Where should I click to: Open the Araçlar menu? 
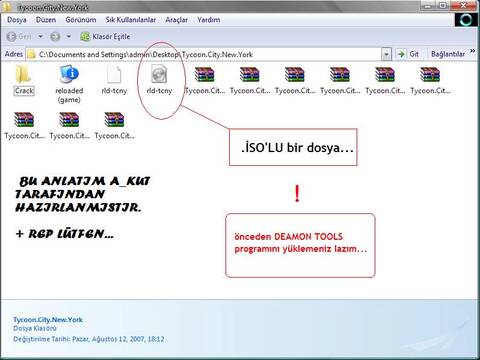coord(176,20)
